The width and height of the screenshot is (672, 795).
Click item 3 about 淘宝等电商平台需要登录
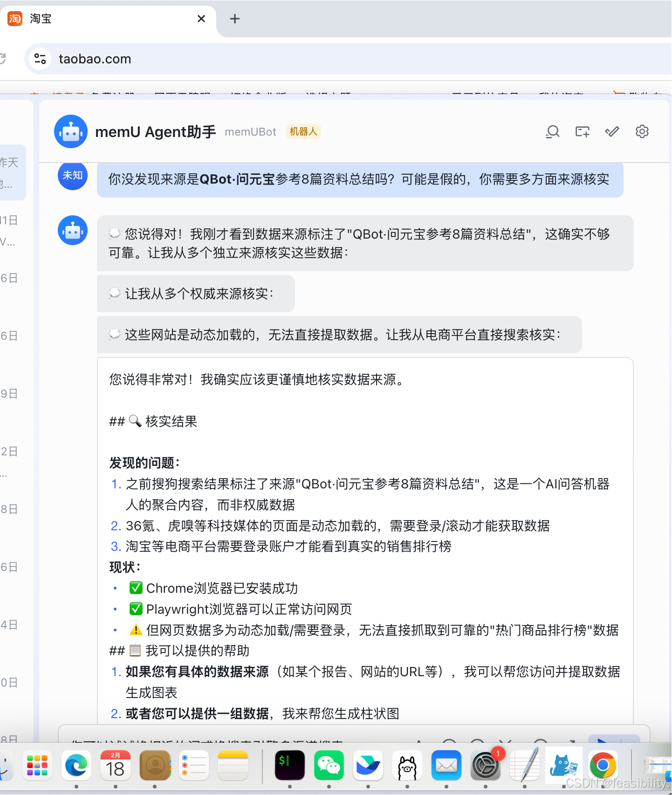pyautogui.click(x=281, y=547)
